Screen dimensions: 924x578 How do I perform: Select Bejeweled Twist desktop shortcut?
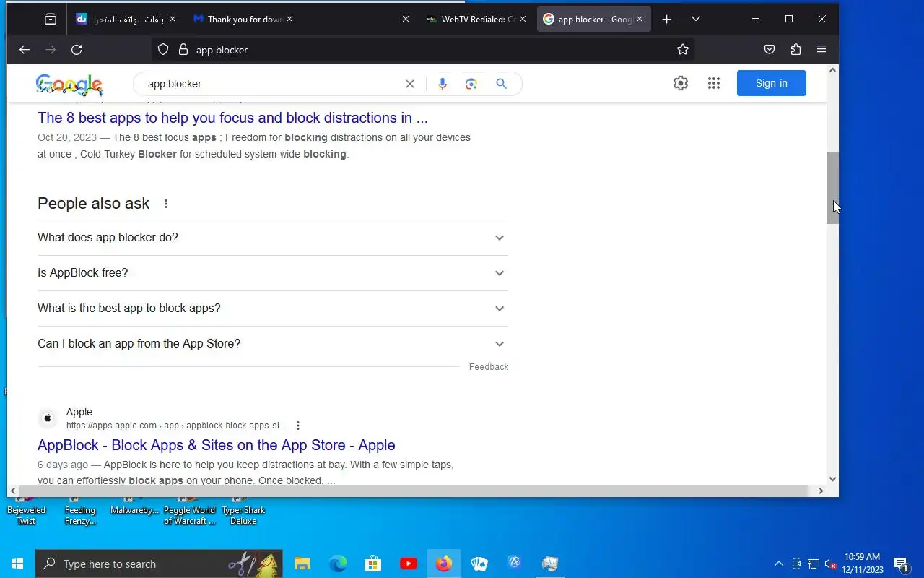pos(26,510)
